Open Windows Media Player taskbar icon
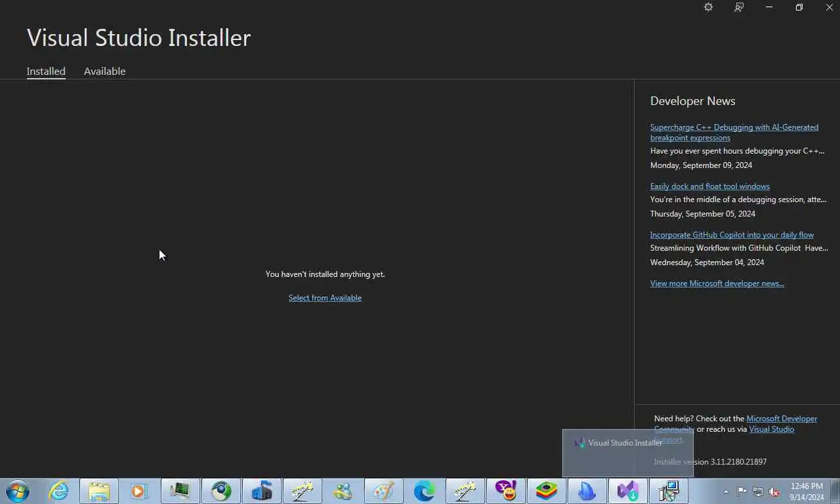The width and height of the screenshot is (840, 504). tap(140, 491)
